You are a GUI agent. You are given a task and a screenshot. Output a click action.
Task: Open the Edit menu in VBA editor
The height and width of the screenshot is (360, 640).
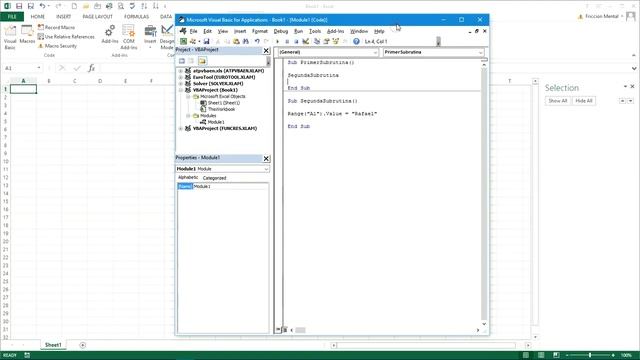click(x=207, y=31)
